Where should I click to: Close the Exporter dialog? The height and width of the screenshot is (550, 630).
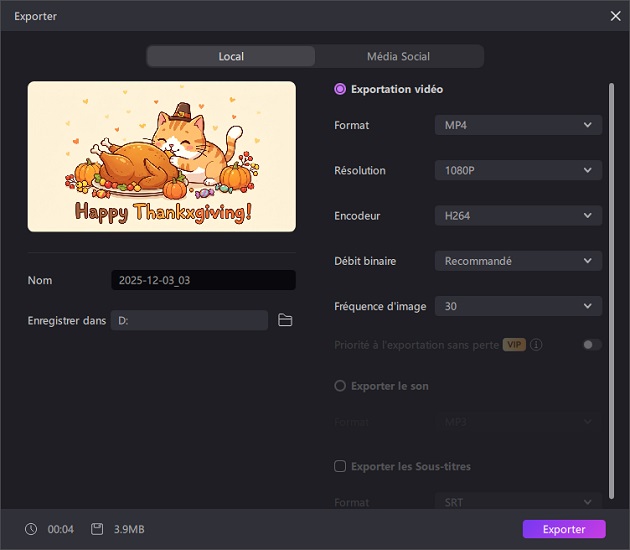point(615,16)
